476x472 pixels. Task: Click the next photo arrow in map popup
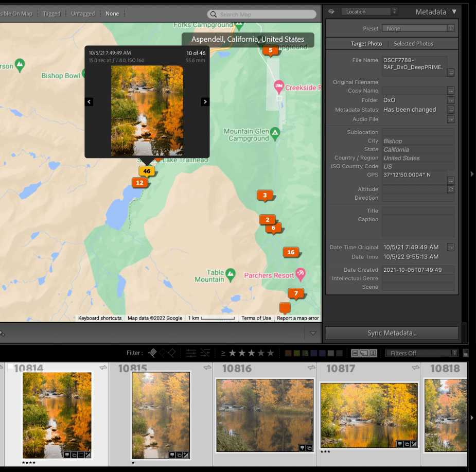tap(205, 102)
